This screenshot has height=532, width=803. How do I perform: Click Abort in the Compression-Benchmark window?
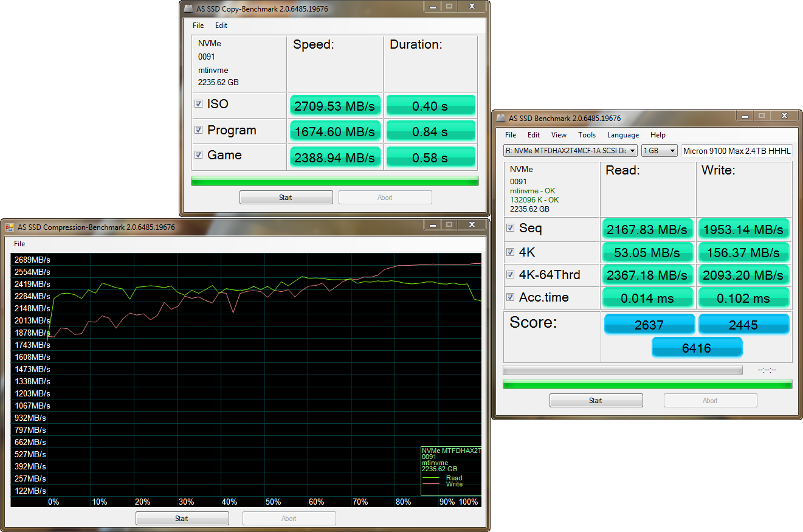click(x=289, y=519)
